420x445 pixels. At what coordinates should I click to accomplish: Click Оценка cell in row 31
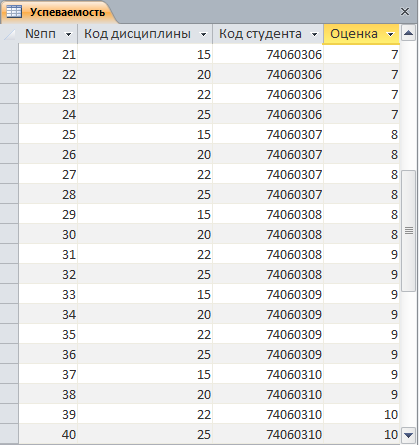click(361, 254)
